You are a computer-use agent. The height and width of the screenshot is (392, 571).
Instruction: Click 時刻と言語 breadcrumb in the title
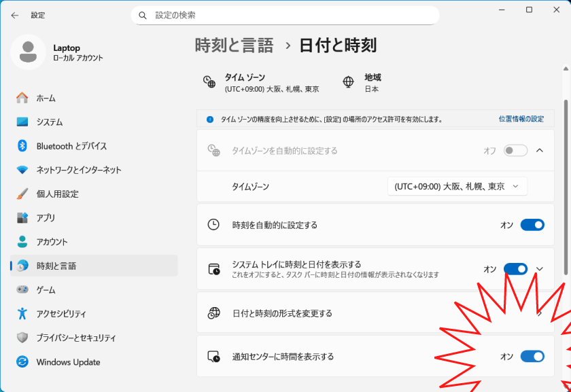[234, 46]
